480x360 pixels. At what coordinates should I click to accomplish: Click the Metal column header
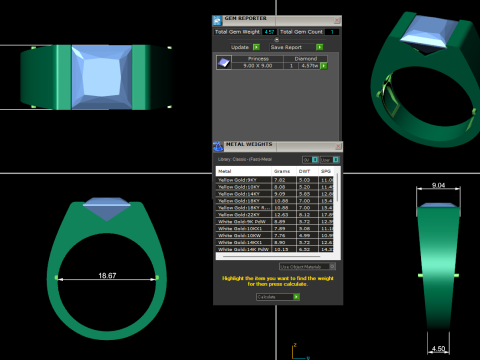pos(244,171)
